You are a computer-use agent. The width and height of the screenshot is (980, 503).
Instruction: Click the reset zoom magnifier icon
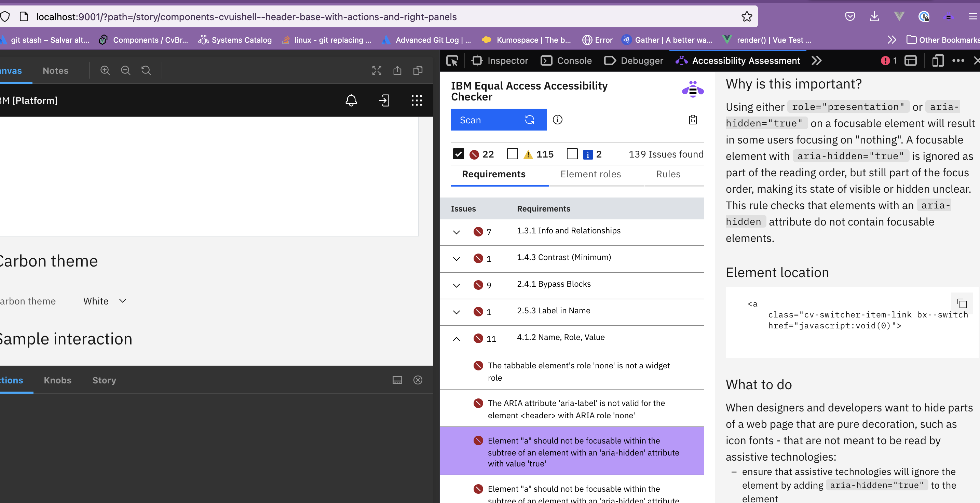[x=146, y=70]
